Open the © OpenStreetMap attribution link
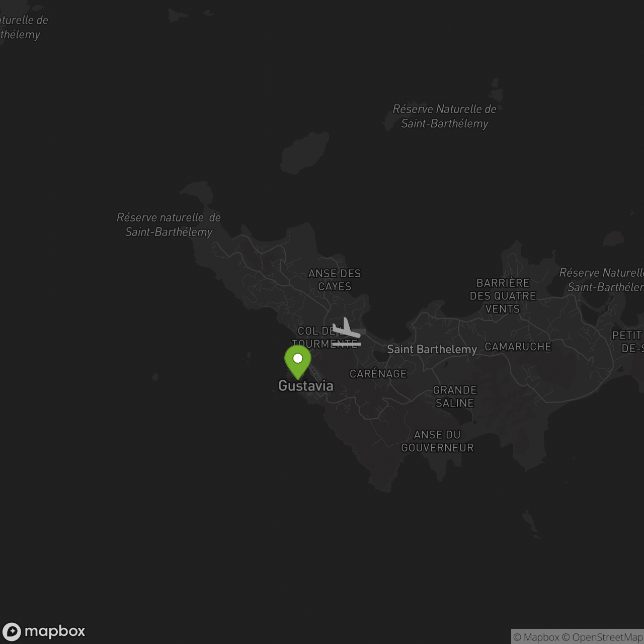Image resolution: width=644 pixels, height=644 pixels. point(602,637)
